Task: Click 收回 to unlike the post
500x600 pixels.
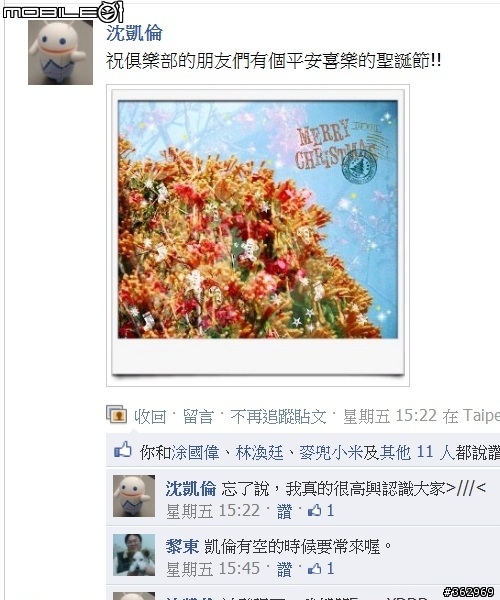Action: (150, 416)
